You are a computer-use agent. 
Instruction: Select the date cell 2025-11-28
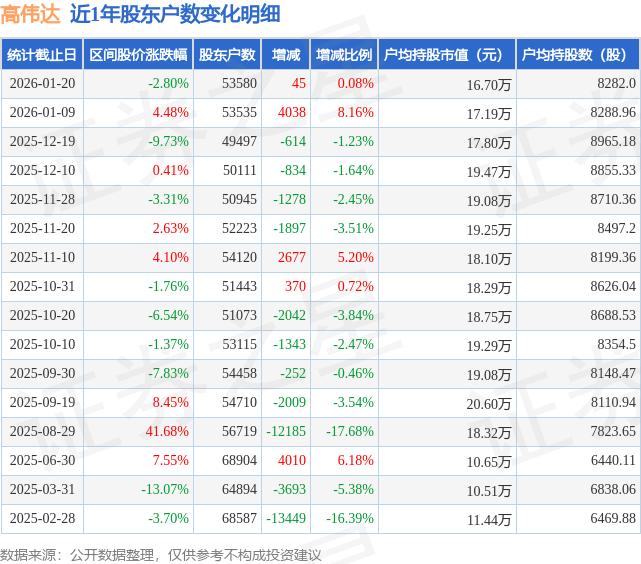click(x=43, y=199)
